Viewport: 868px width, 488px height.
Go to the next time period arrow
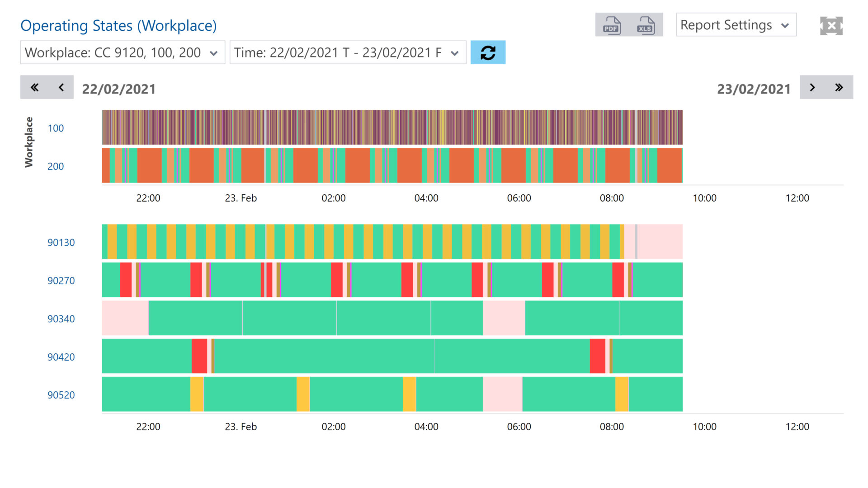pos(812,87)
